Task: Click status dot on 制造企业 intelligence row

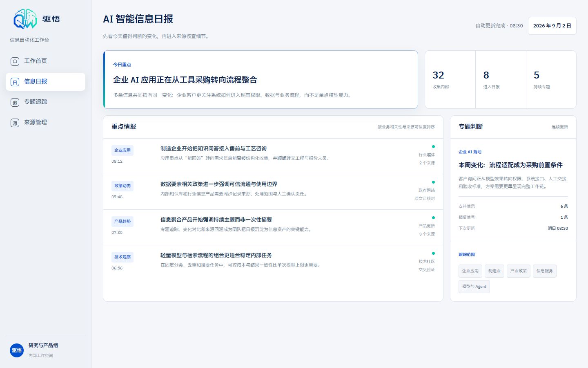Action: [433, 146]
